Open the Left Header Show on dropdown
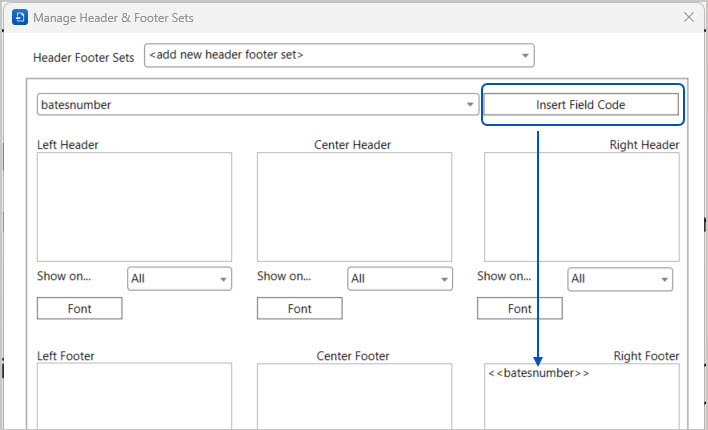The height and width of the screenshot is (430, 708). tap(179, 279)
